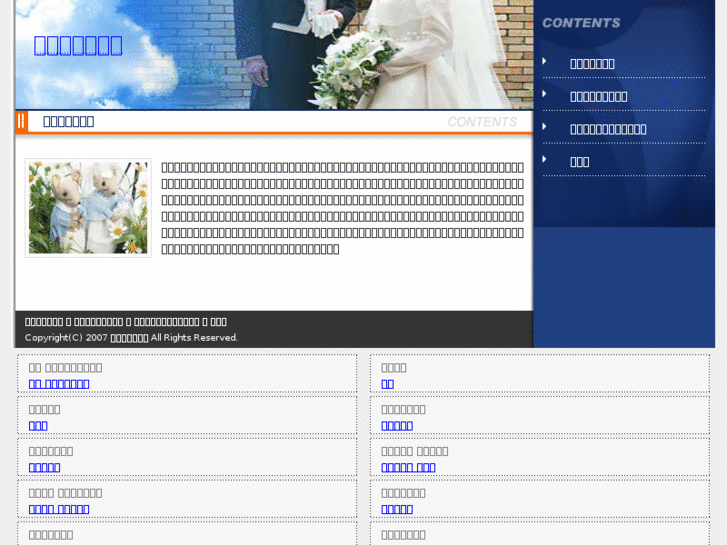The height and width of the screenshot is (545, 727).
Task: Click the third, longest footer link in the dark bar
Action: coord(166,322)
